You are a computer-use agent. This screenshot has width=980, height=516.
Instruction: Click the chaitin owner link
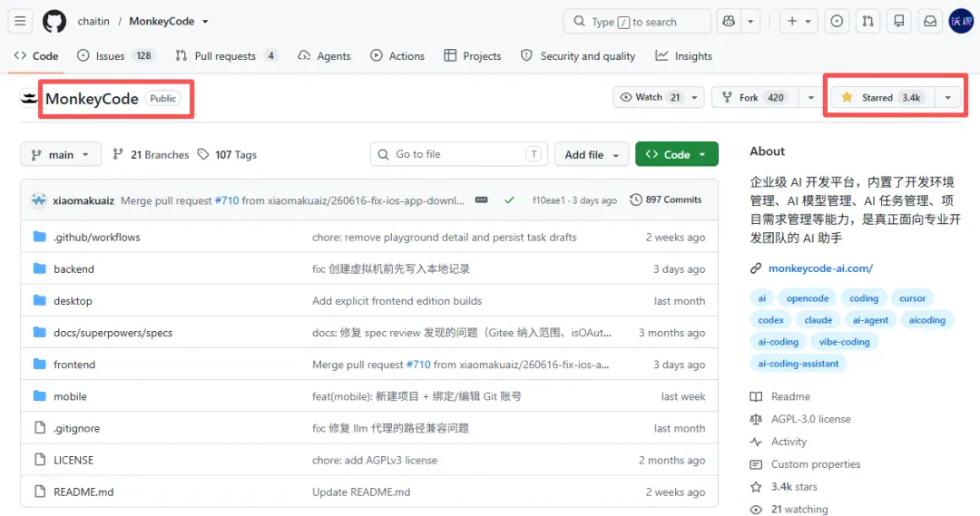(x=93, y=21)
